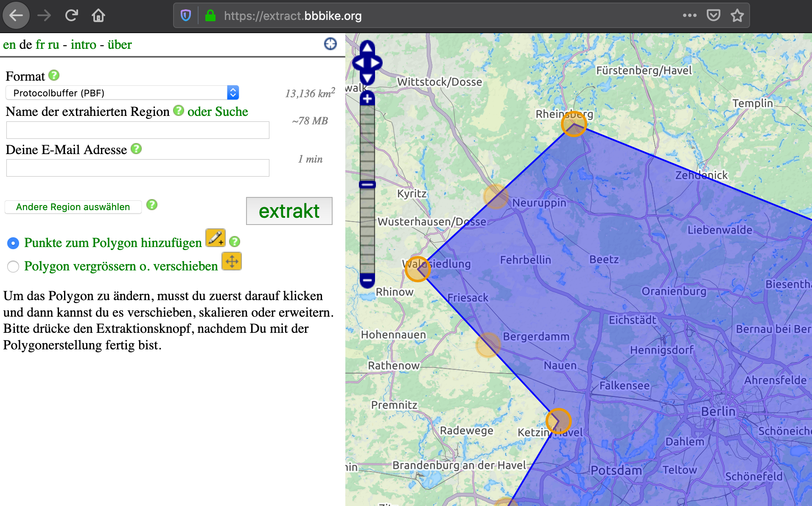Click the crosshair icon in language bar
Screen dimensions: 812x506
[x=330, y=44]
